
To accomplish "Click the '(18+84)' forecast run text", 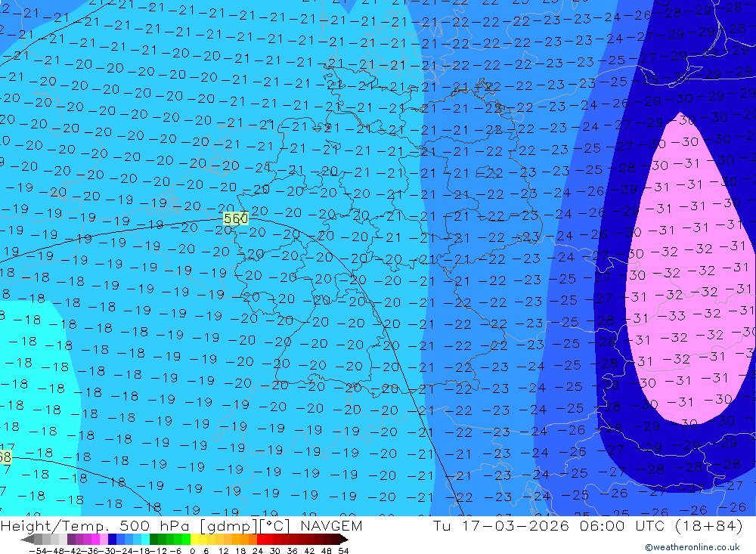I will click(709, 525).
